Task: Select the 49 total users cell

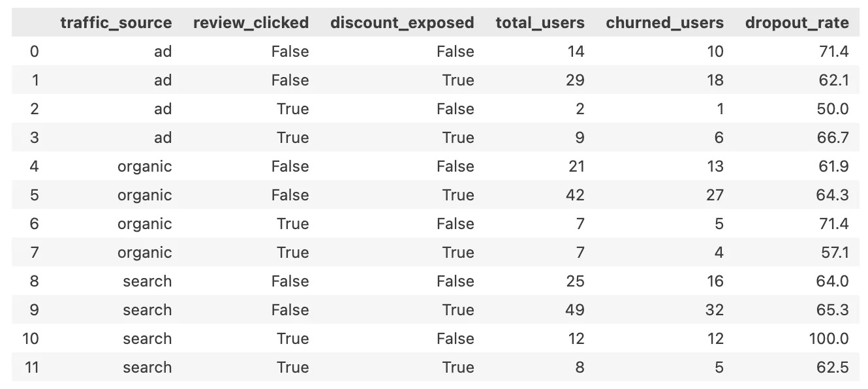Action: click(575, 310)
